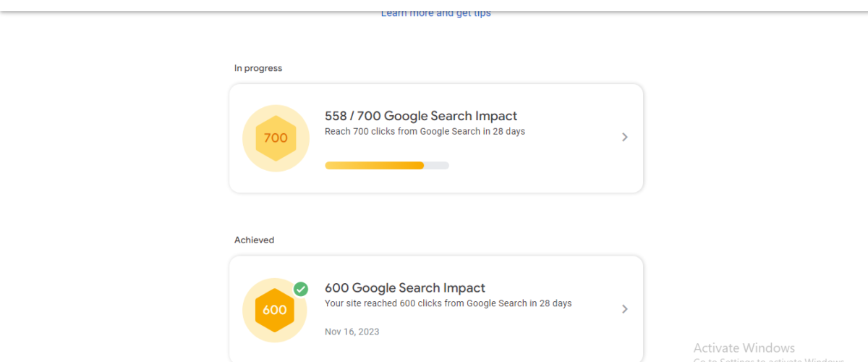The height and width of the screenshot is (362, 868).
Task: Click the 700 hexagon badge icon
Action: (276, 138)
